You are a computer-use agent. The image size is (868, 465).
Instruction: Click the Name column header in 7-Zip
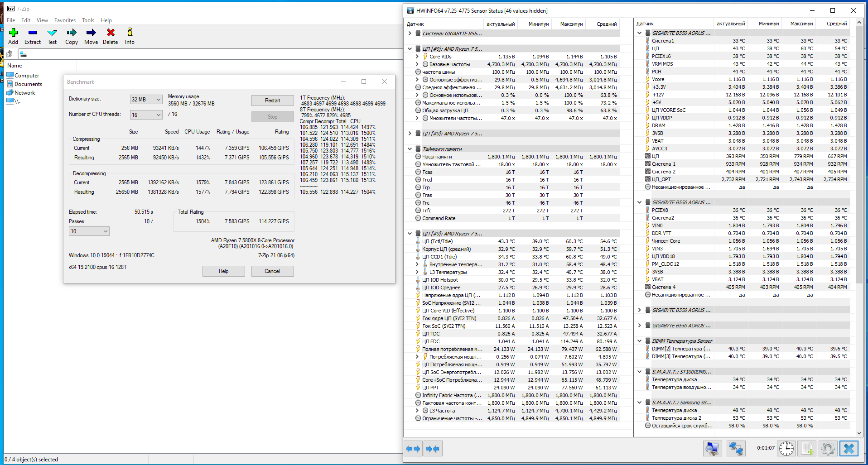pyautogui.click(x=41, y=66)
